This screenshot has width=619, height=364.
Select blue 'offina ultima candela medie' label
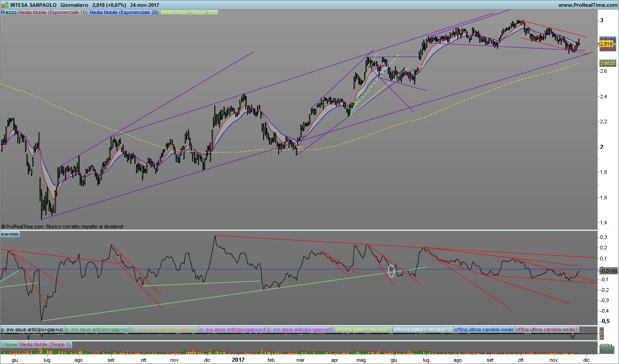pos(484,329)
